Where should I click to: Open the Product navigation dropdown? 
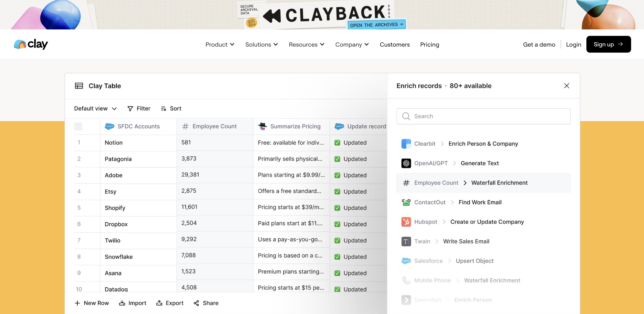click(x=220, y=44)
